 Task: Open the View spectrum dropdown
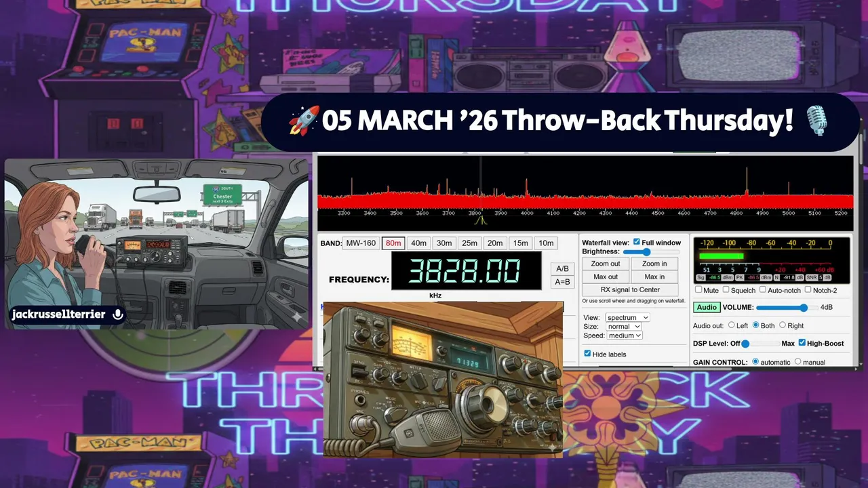(627, 317)
